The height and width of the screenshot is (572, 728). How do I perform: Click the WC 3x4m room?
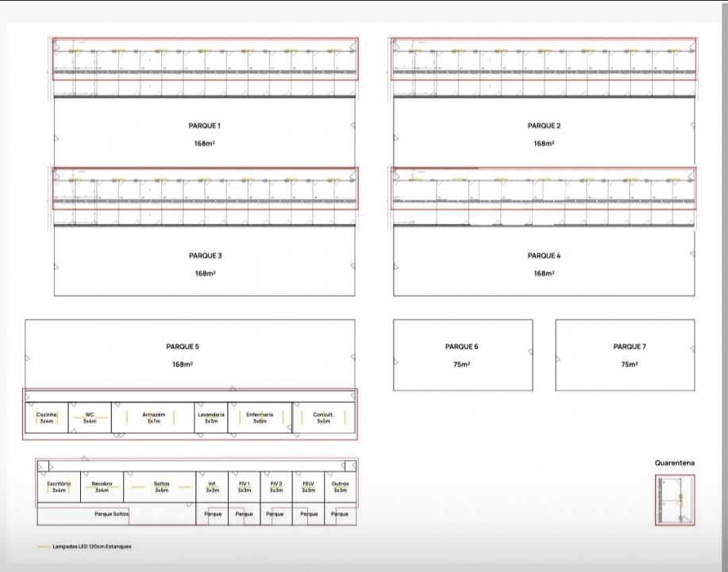click(90, 418)
